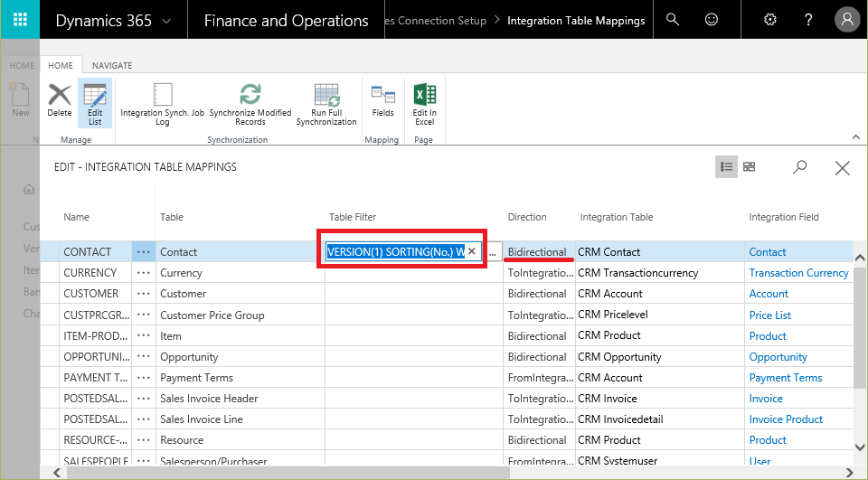
Task: Click the Integration Table Mappings breadcrumb
Action: coord(576,21)
